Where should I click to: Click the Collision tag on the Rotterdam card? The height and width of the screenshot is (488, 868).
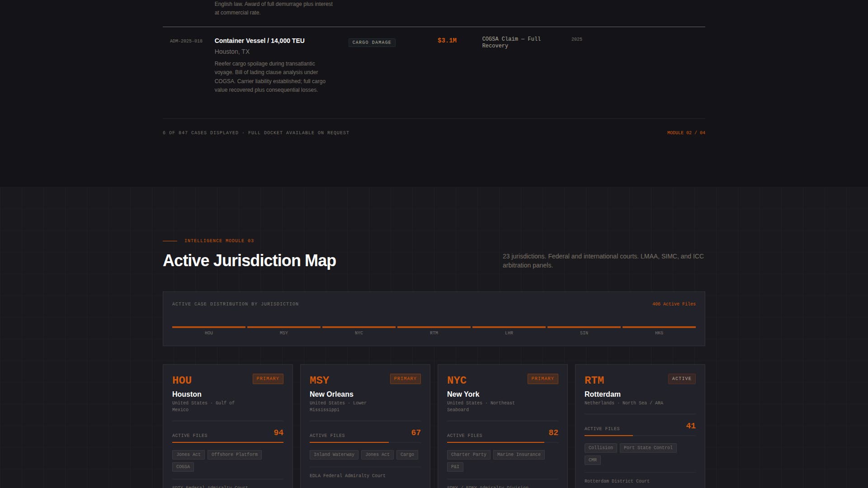pos(600,448)
